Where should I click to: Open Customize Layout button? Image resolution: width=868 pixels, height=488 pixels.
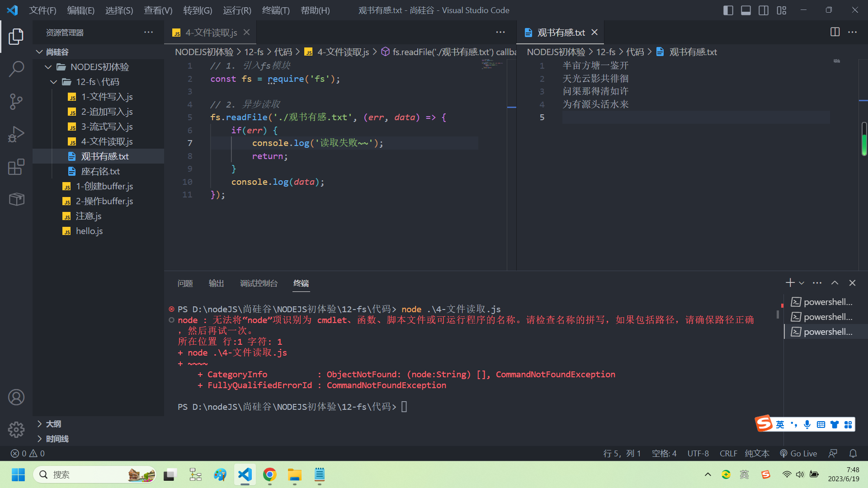(782, 10)
